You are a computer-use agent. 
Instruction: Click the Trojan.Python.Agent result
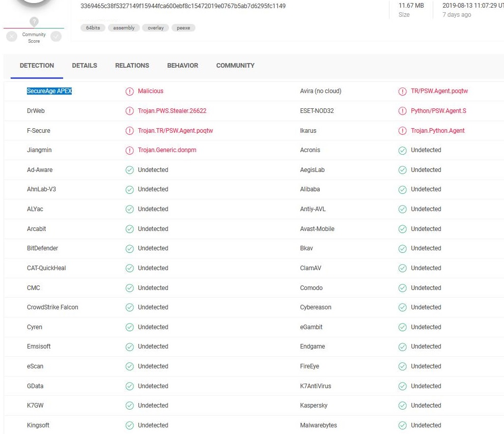(437, 131)
